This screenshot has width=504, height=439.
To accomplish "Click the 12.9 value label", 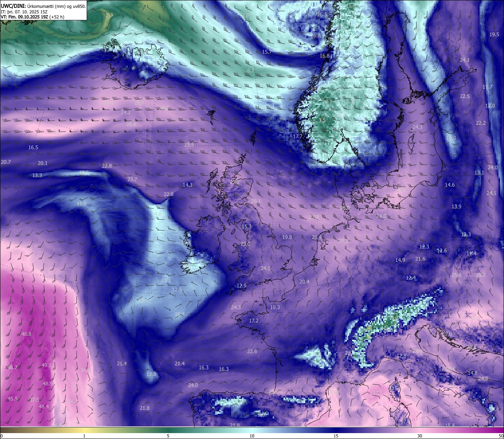I will coord(241,286).
